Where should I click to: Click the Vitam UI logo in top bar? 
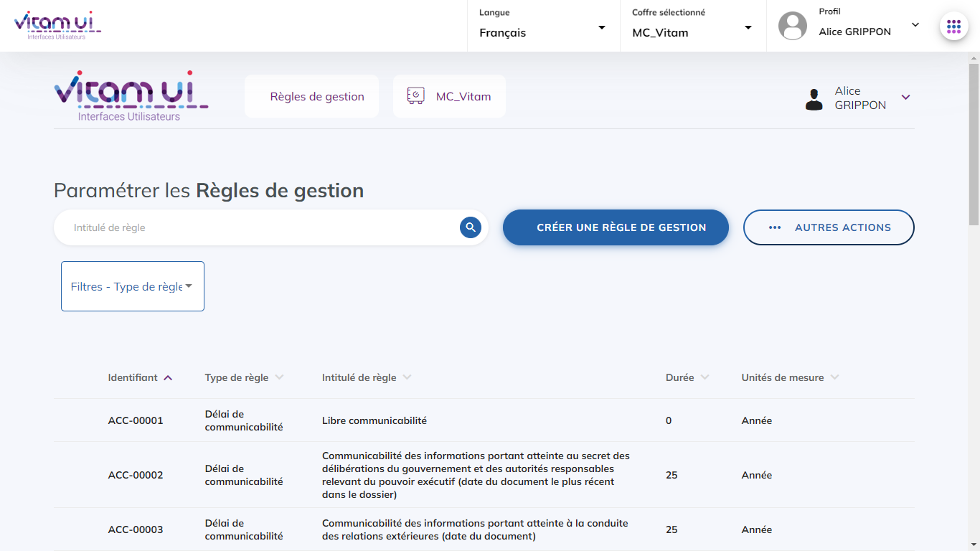pos(57,25)
